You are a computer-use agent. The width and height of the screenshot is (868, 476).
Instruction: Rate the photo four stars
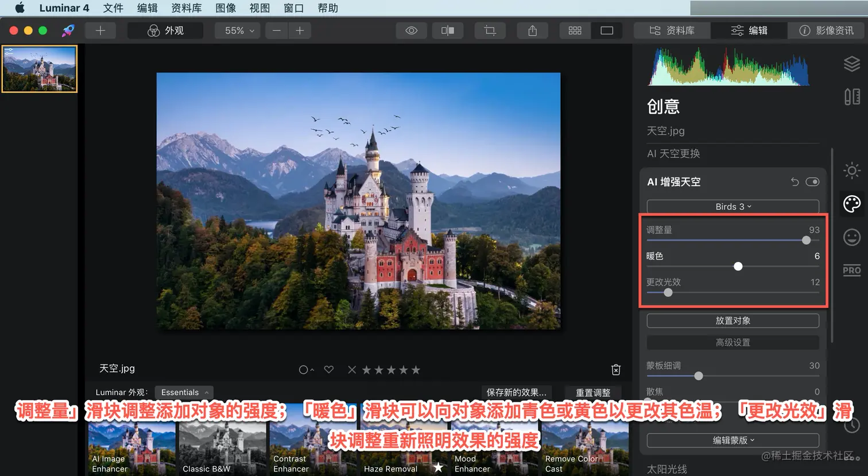point(404,370)
